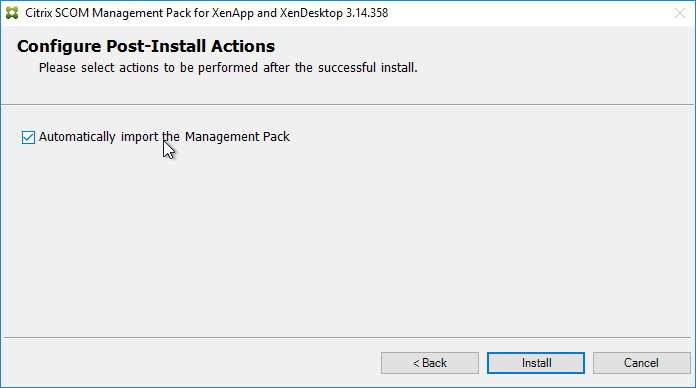Click the horizontal separator under the header

click(x=348, y=105)
